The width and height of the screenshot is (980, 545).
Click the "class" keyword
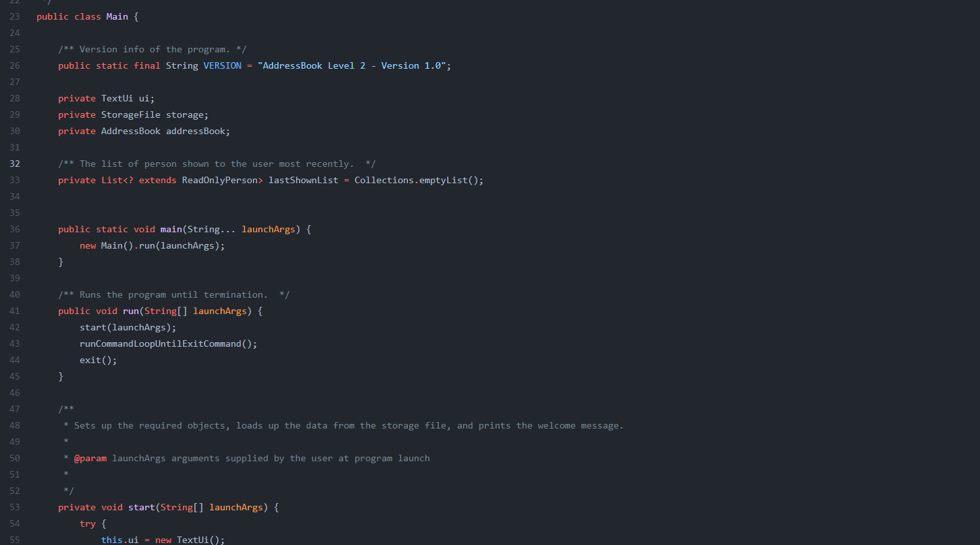click(x=88, y=16)
